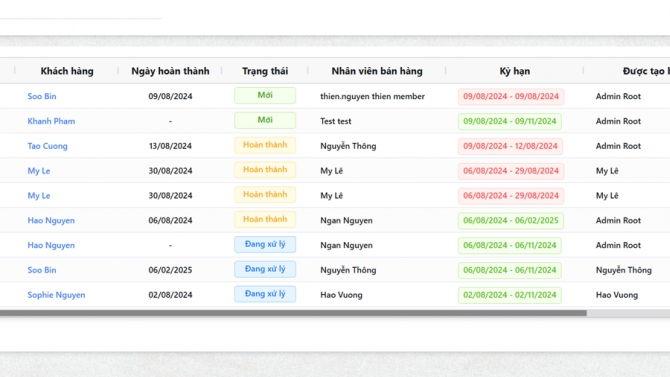
Task: Click Hoàn thành badge in Tao Cuong row
Action: 265,145
